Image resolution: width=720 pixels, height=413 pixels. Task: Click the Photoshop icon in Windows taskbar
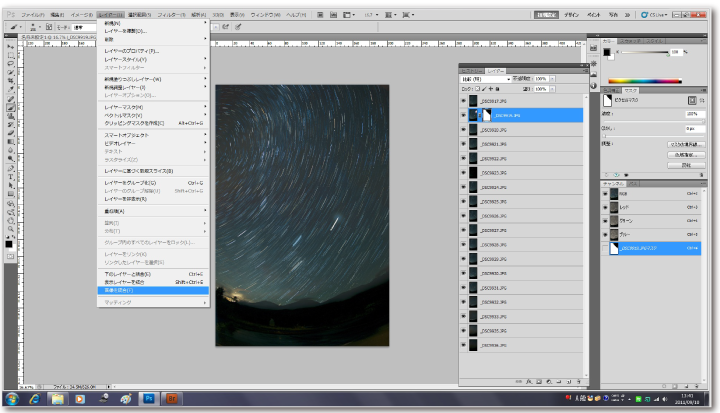click(151, 398)
